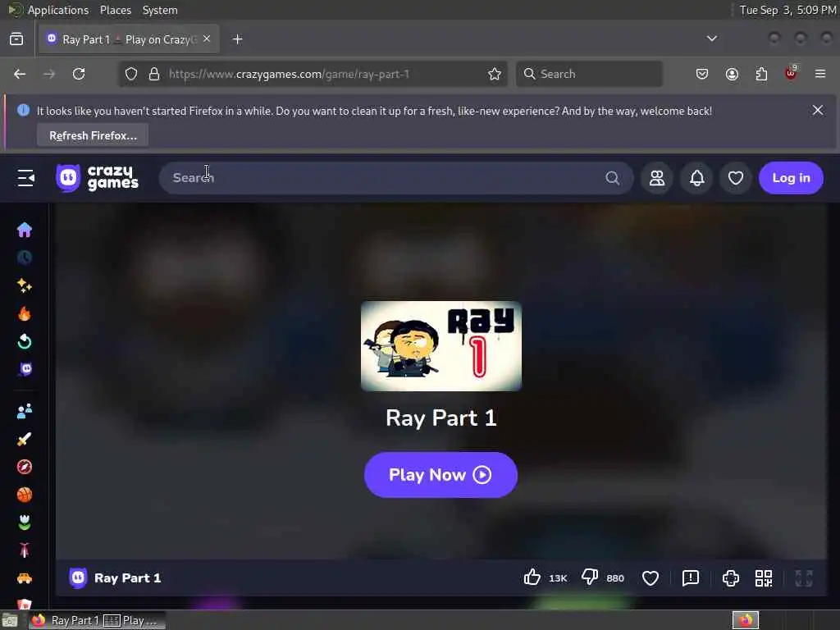Viewport: 840px width, 630px height.
Task: Click the Home icon in the sidebar
Action: tap(24, 230)
